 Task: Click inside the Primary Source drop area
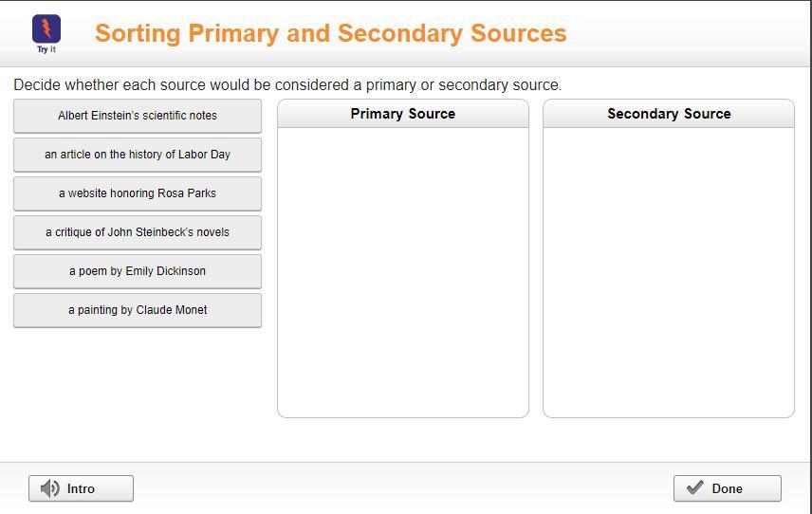pos(403,272)
